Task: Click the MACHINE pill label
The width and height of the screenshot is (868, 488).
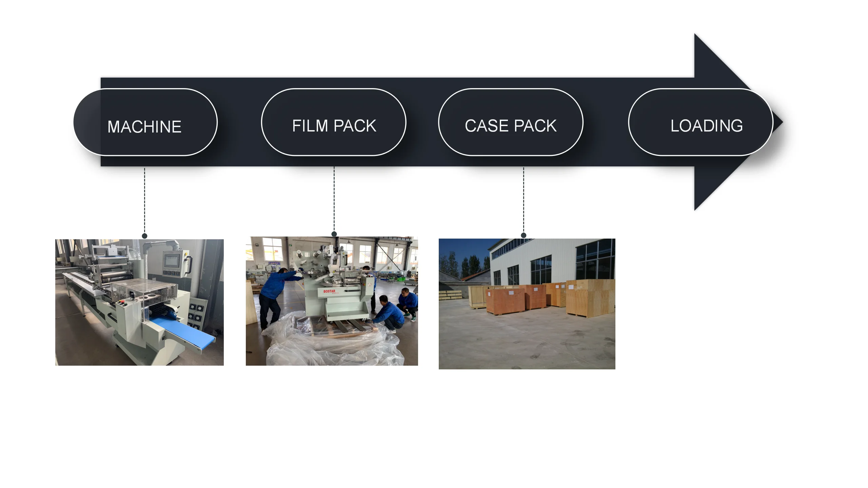Action: [144, 127]
